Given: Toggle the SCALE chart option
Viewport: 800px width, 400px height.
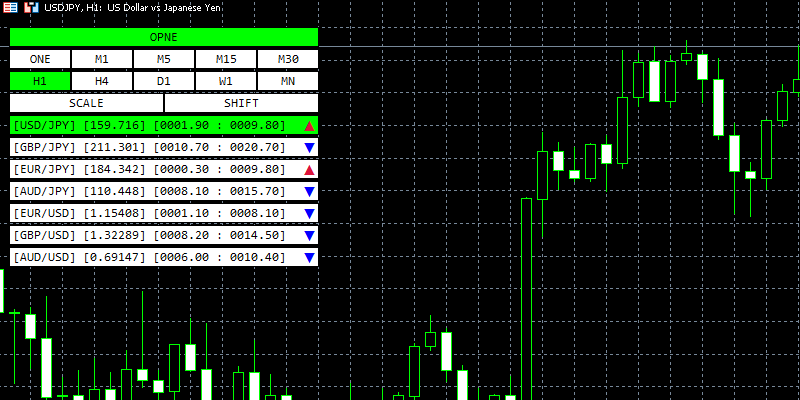Looking at the screenshot, I should (x=86, y=103).
